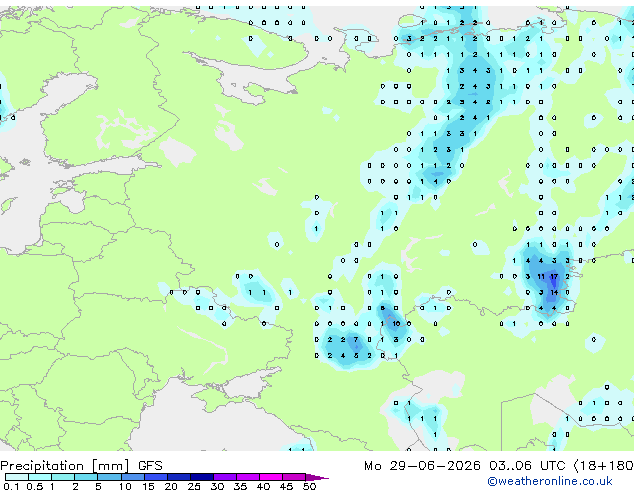Click the 0.5–1 mm legend color box
The height and width of the screenshot is (490, 634).
(40, 477)
